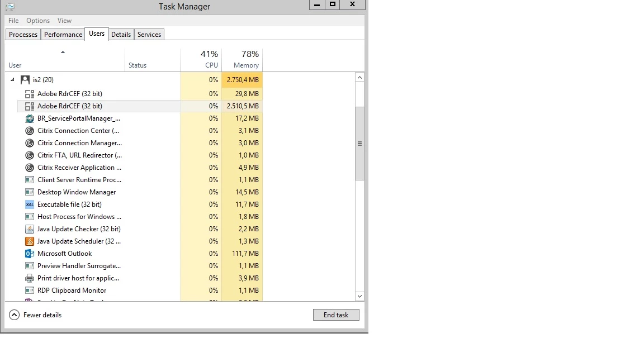Click the Client Server Runtime Process icon

click(x=30, y=180)
